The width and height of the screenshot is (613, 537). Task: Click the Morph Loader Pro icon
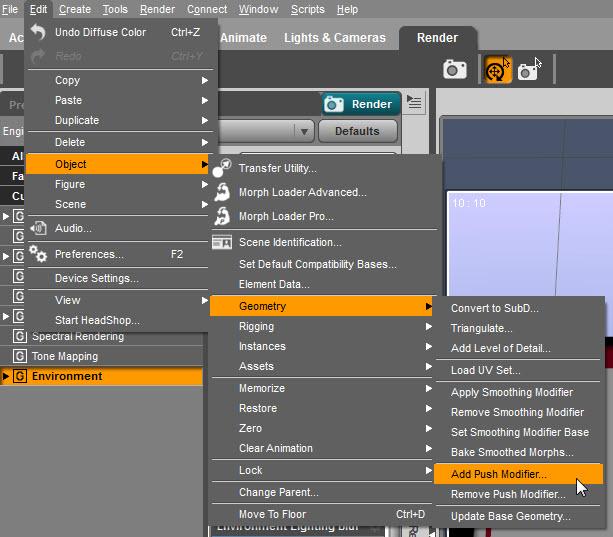click(x=222, y=216)
